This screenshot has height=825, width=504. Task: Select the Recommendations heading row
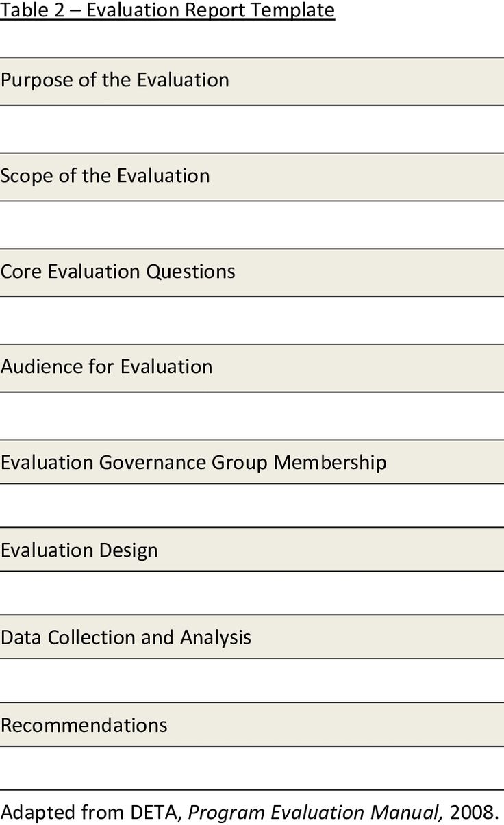(x=252, y=724)
